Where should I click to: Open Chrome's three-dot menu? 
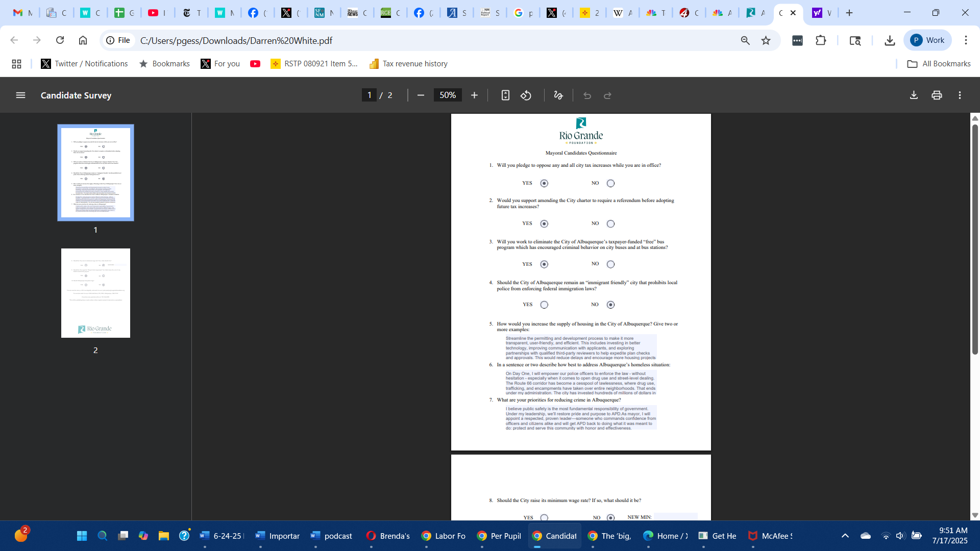tap(966, 40)
